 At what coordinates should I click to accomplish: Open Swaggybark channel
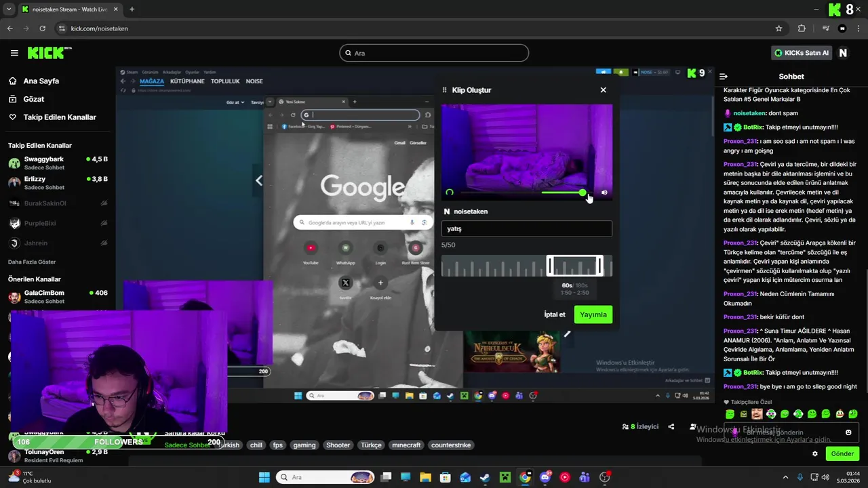point(58,163)
